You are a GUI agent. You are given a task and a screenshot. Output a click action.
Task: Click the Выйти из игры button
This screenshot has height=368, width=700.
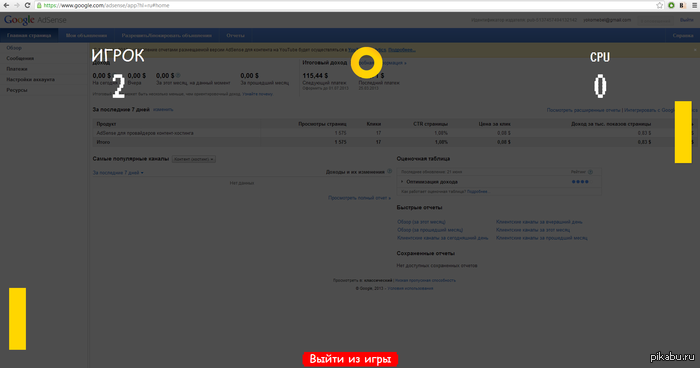(x=350, y=359)
